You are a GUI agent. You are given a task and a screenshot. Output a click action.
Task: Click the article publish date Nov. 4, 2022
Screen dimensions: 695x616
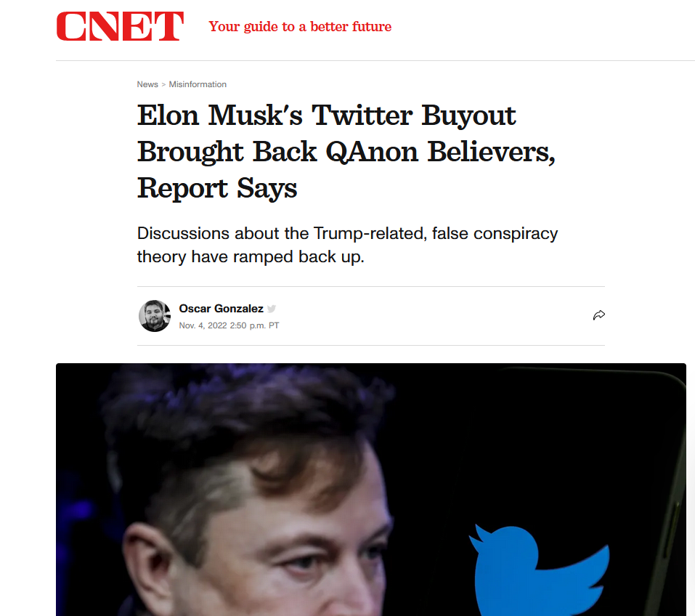203,325
